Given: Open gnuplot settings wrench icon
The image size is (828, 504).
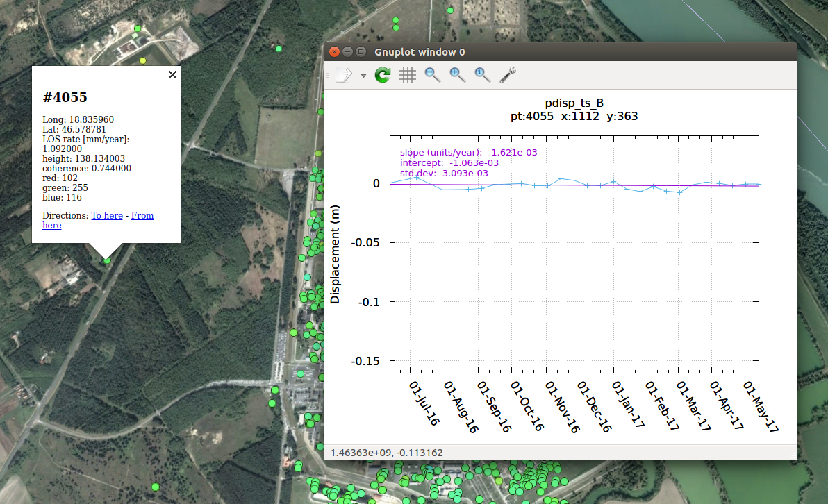Looking at the screenshot, I should 508,75.
